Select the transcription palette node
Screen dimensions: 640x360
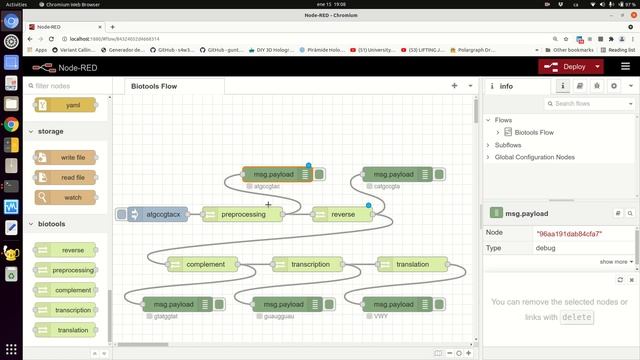tap(65, 310)
